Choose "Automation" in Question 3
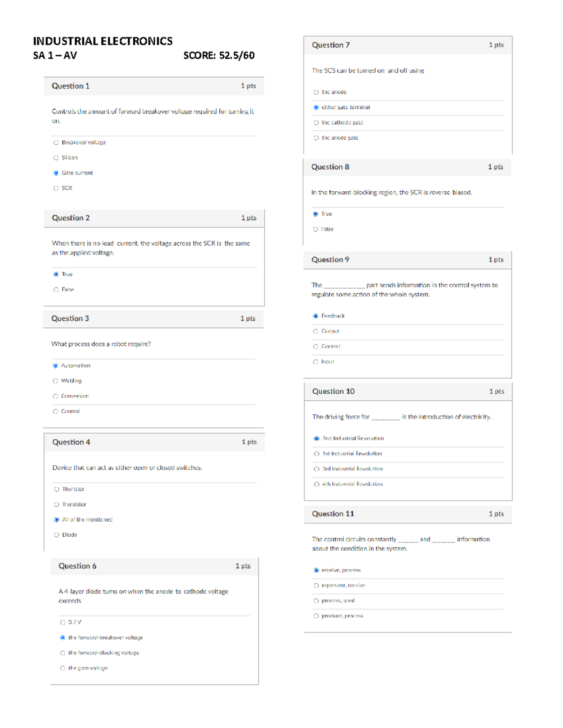The width and height of the screenshot is (563, 728). 56,365
